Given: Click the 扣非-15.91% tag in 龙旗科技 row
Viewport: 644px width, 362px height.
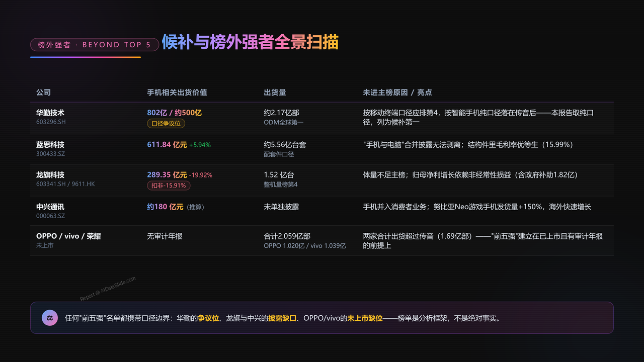Looking at the screenshot, I should pyautogui.click(x=169, y=186).
